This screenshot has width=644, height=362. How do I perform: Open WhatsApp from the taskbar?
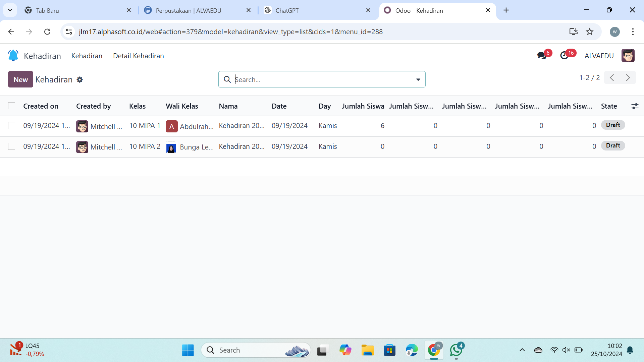456,350
